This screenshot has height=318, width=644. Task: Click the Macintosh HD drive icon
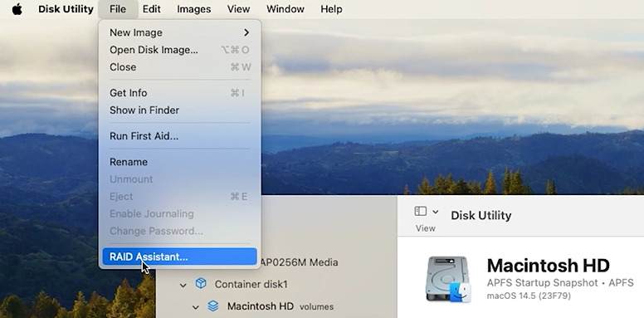tap(448, 279)
